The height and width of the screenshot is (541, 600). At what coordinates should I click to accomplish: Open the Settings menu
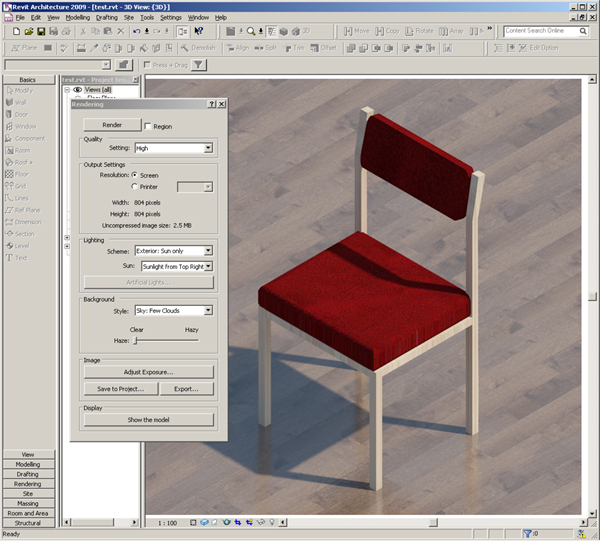click(171, 18)
